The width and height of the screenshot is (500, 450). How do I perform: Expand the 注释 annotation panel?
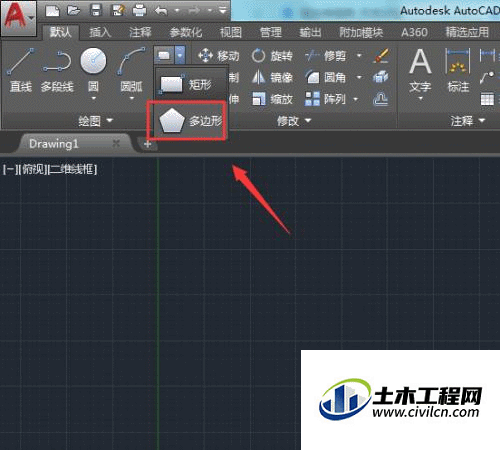pyautogui.click(x=468, y=121)
